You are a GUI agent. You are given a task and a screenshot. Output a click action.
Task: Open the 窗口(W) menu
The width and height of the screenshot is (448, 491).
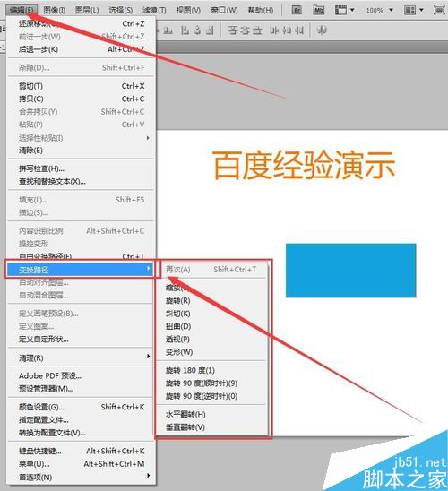[224, 11]
